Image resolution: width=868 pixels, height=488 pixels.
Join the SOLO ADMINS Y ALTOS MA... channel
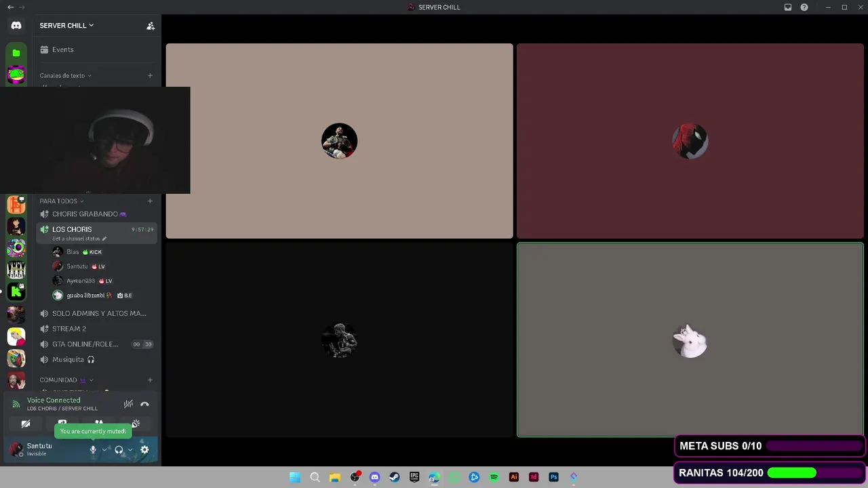[96, 314]
